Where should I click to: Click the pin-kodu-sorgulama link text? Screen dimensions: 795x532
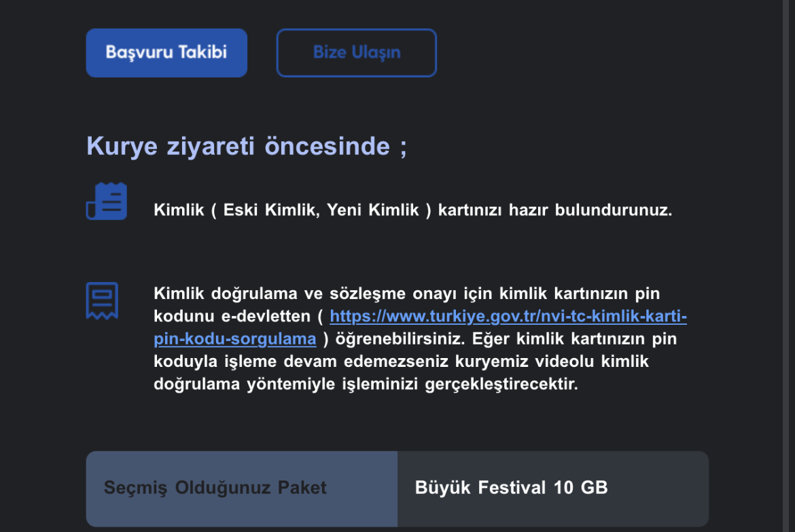point(235,339)
